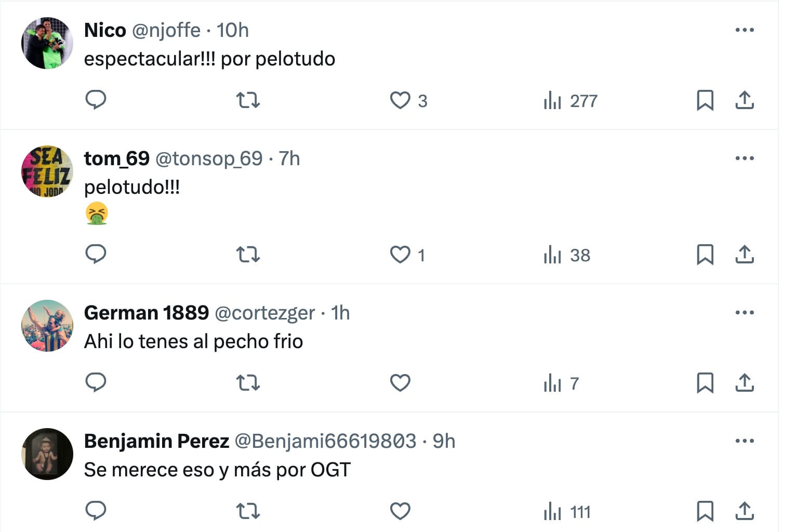Repost Nico's espectacular tweet
The width and height of the screenshot is (796, 532).
click(248, 100)
